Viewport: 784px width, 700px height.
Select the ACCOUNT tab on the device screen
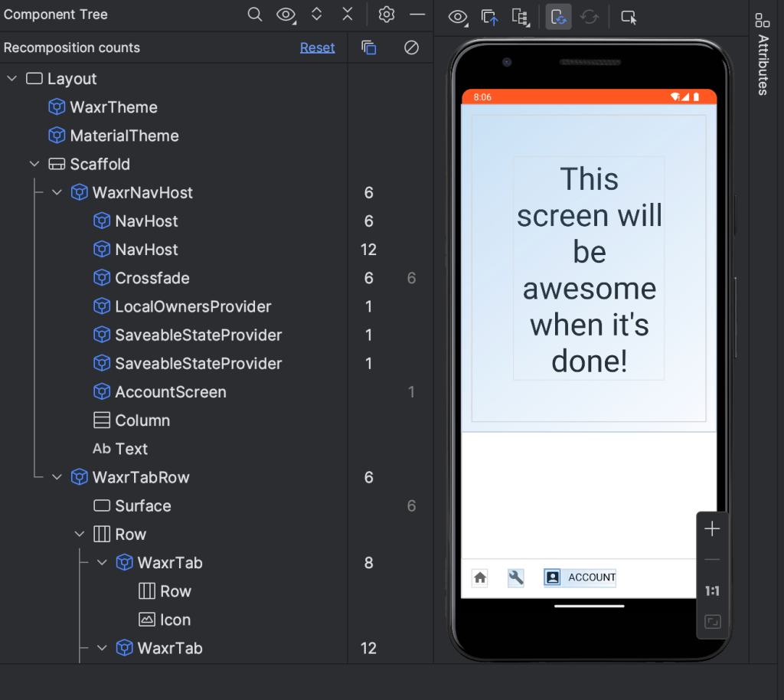click(x=580, y=577)
